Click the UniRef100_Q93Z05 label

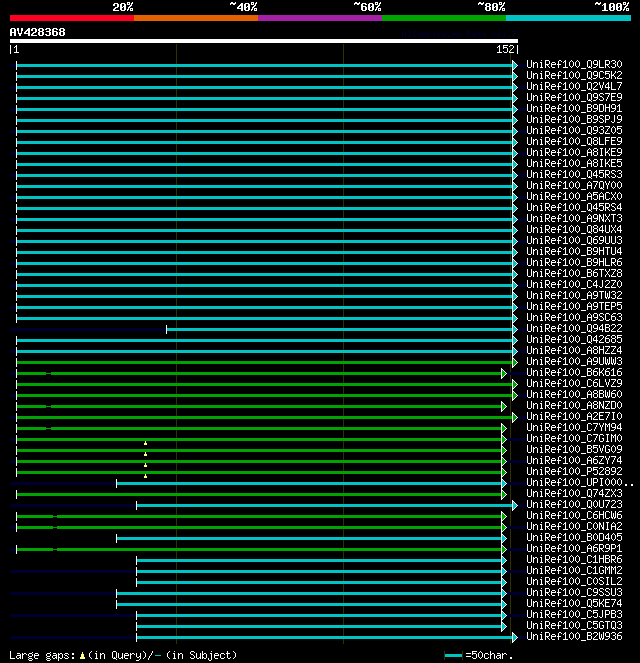(574, 131)
